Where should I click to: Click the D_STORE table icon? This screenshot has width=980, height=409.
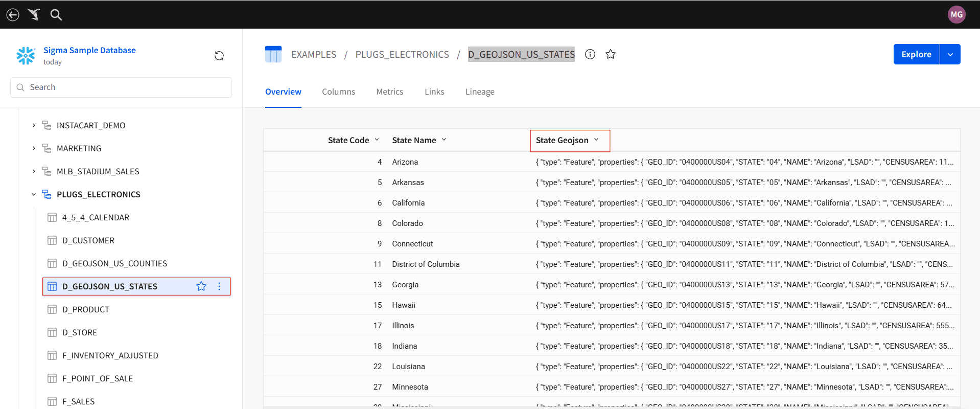[x=52, y=332]
